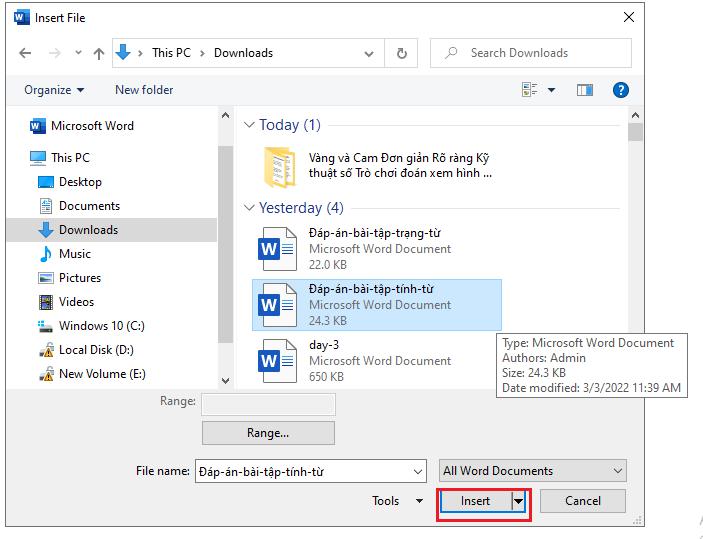The height and width of the screenshot is (539, 703).
Task: Open the Insert button's split arrow
Action: pos(518,501)
